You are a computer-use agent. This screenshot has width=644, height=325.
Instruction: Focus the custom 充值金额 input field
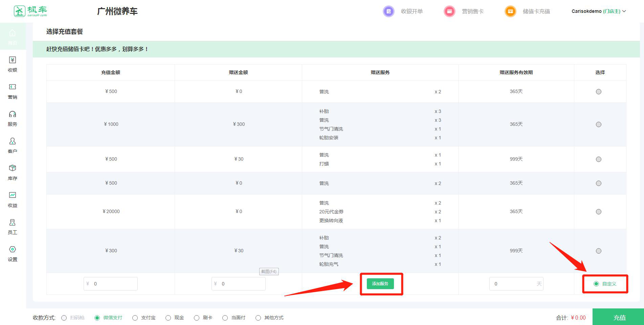pyautogui.click(x=111, y=284)
